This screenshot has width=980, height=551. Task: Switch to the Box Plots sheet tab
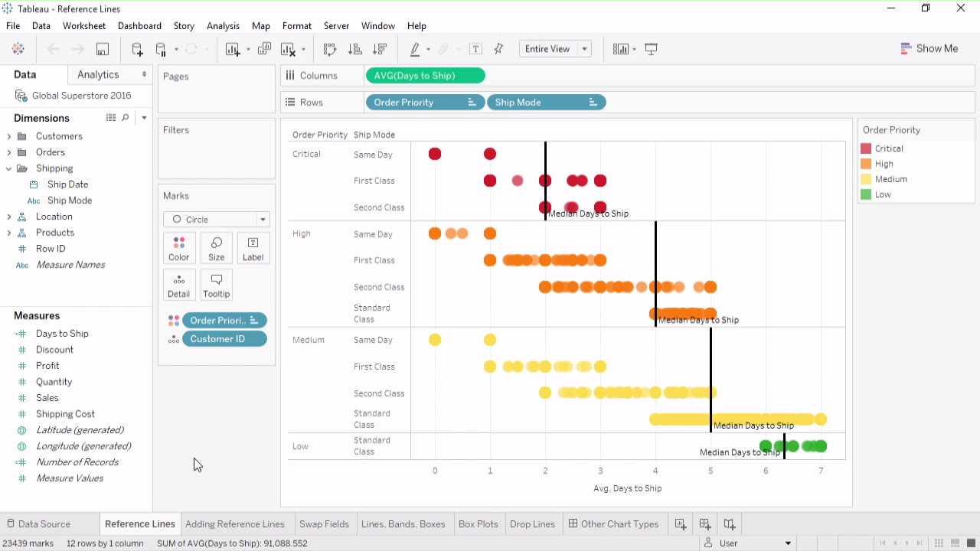tap(478, 524)
